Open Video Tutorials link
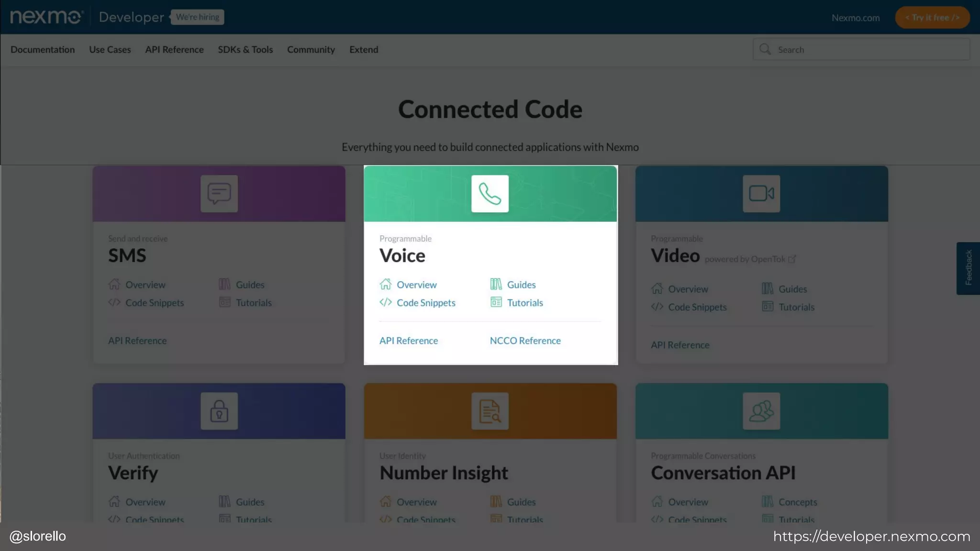 point(796,307)
